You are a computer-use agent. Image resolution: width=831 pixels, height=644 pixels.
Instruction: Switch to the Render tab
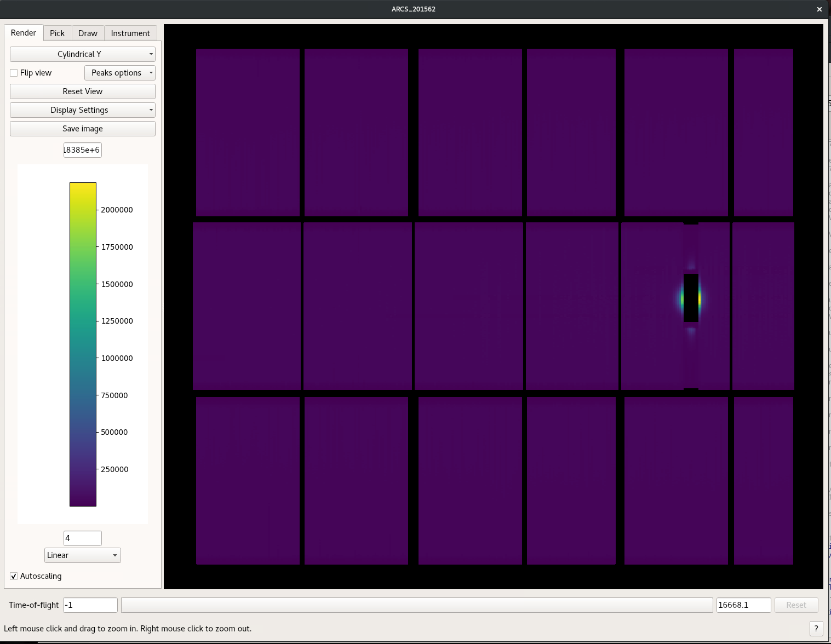coord(24,33)
